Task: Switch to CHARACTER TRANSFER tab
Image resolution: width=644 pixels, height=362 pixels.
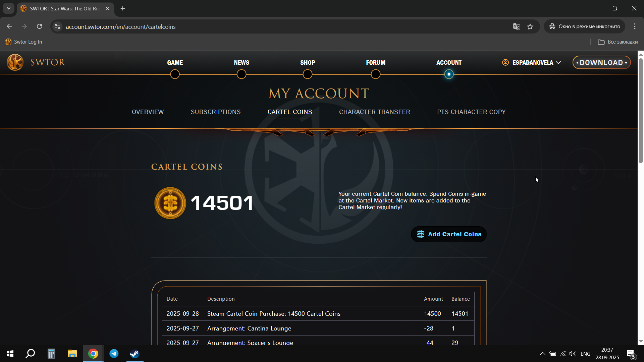Action: pos(375,112)
